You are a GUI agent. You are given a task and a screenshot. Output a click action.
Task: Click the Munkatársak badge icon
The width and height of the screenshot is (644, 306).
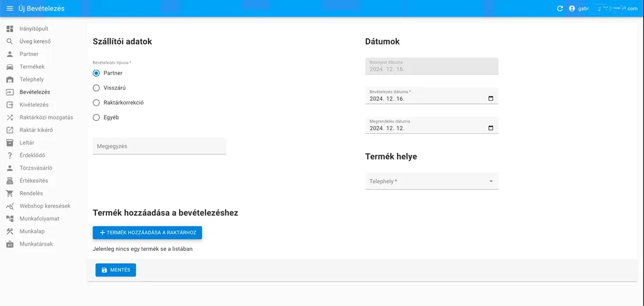click(x=10, y=244)
